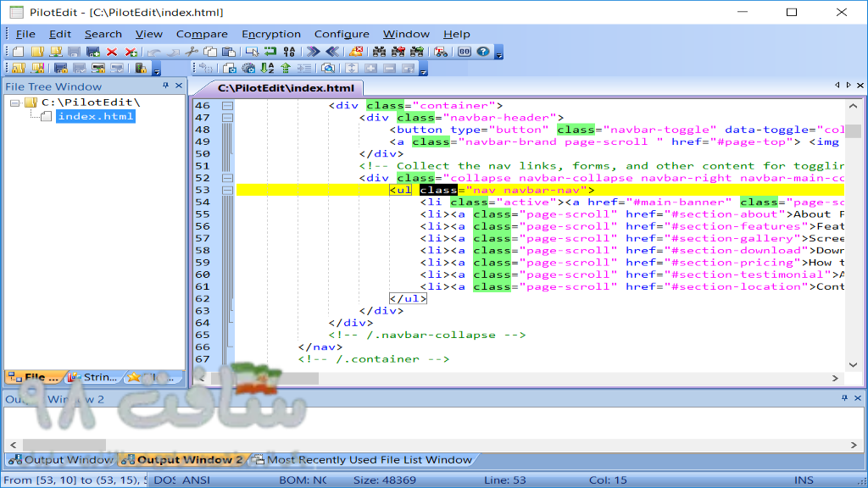Open Most Recently Used File List Window tab
868x488 pixels.
(363, 460)
